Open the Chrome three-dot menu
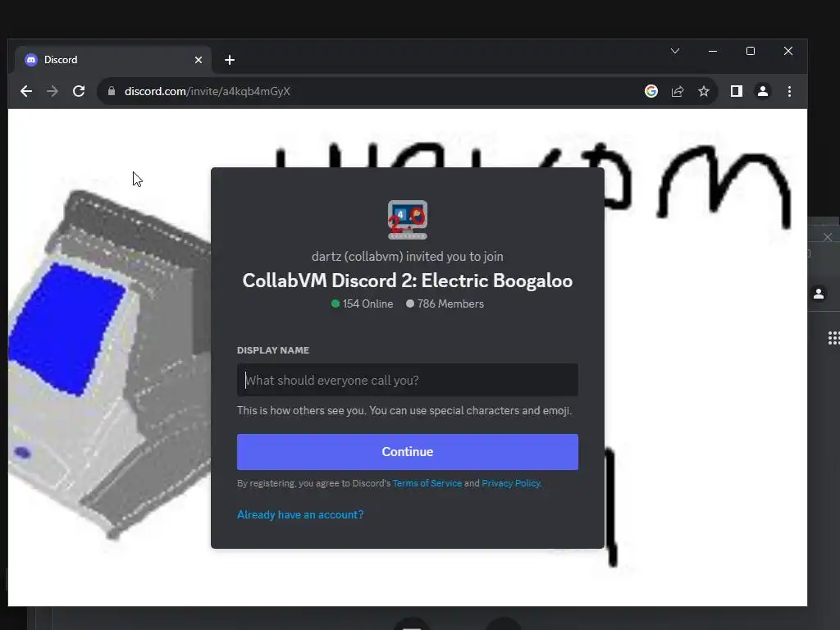Image resolution: width=840 pixels, height=630 pixels. pyautogui.click(x=789, y=92)
